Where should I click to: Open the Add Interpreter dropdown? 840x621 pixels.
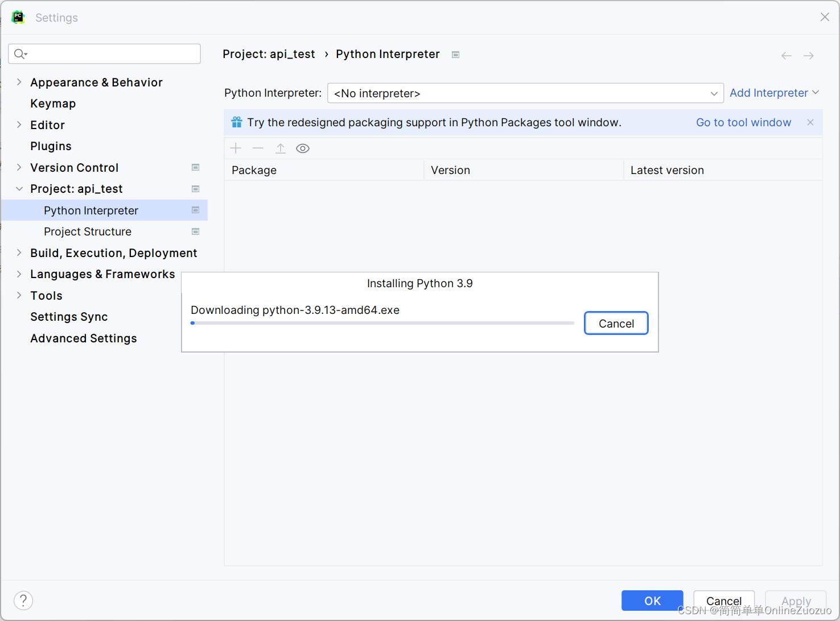[774, 93]
